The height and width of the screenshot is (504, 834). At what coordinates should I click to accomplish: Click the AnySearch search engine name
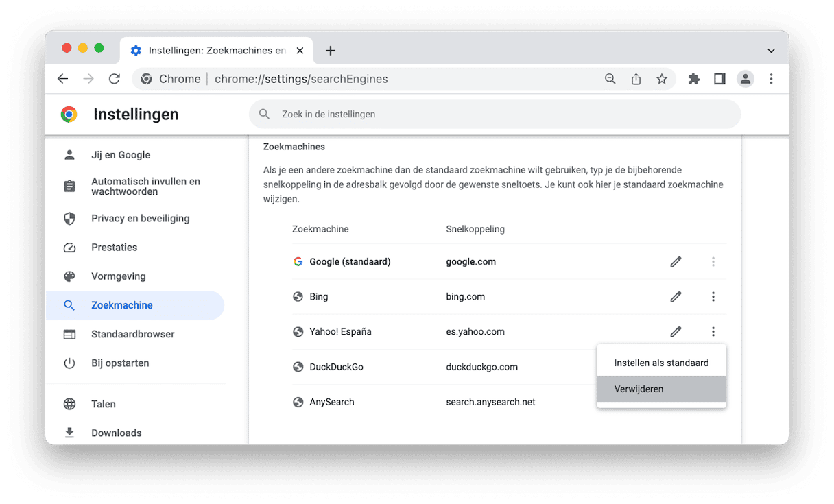[x=332, y=403]
